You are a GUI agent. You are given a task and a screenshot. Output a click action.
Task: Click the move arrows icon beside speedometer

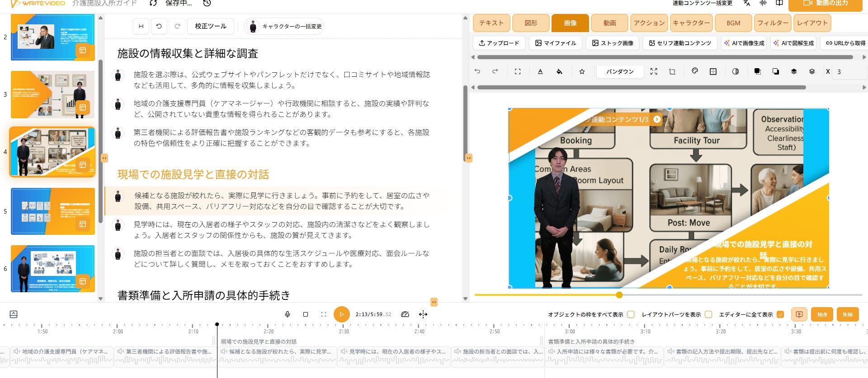click(x=423, y=314)
